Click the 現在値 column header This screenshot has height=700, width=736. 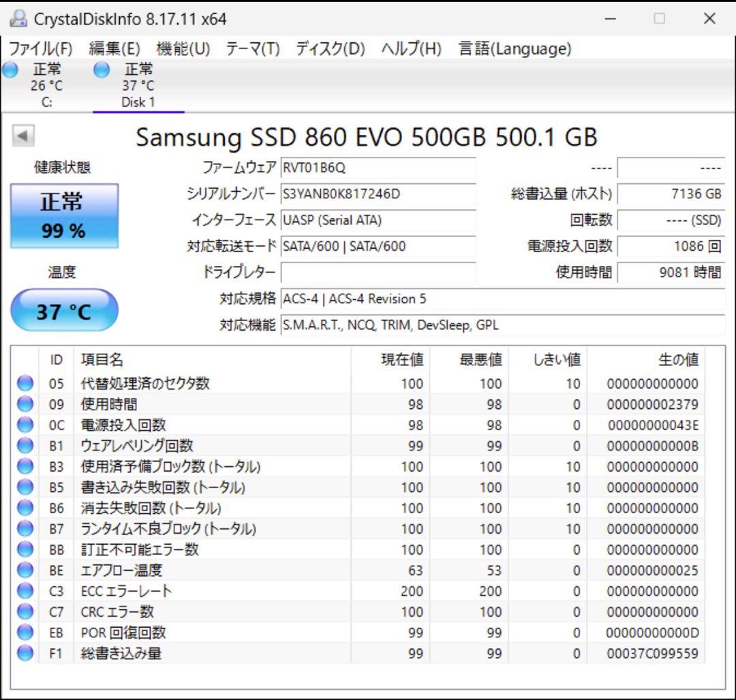tap(390, 360)
